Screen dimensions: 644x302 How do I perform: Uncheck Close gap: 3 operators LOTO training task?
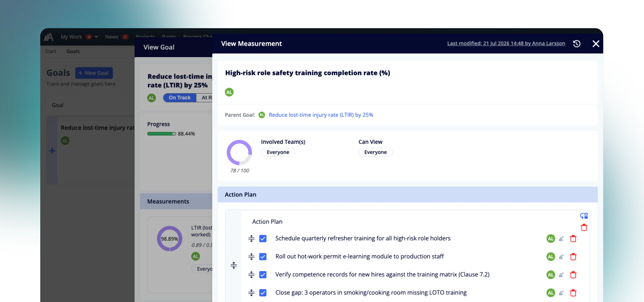[263, 293]
